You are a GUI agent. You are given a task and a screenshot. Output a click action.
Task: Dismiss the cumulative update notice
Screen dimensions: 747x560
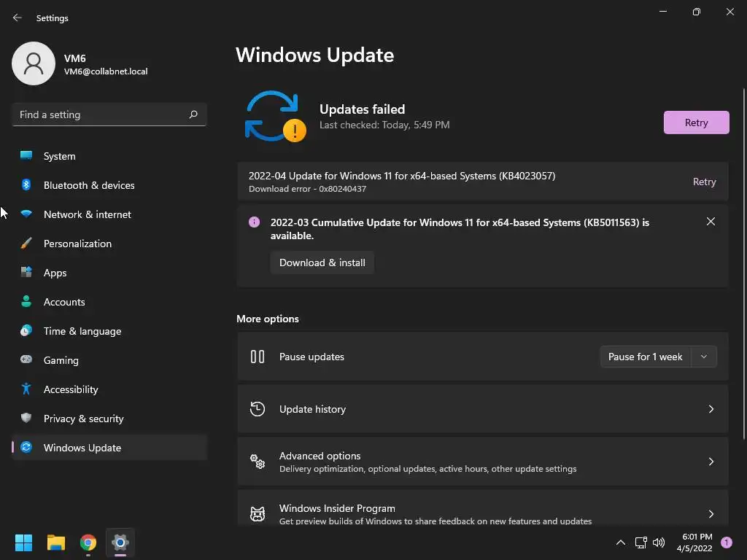click(x=711, y=222)
